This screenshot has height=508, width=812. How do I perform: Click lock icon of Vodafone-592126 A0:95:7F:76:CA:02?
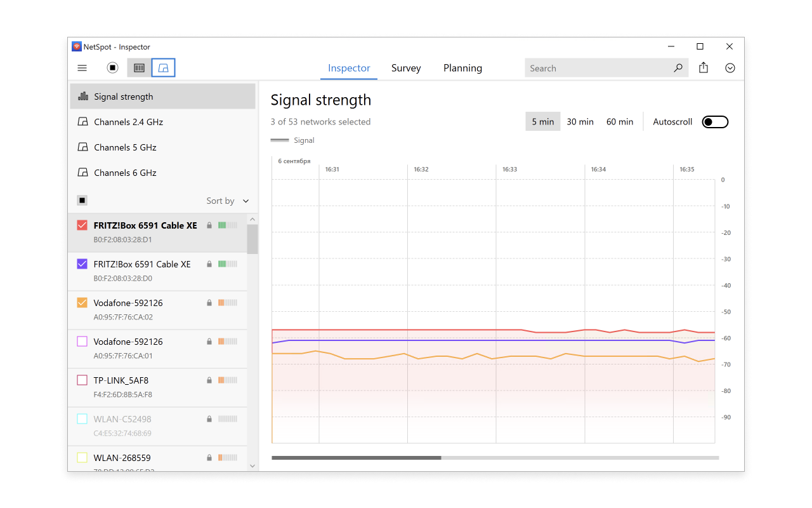[x=209, y=303]
